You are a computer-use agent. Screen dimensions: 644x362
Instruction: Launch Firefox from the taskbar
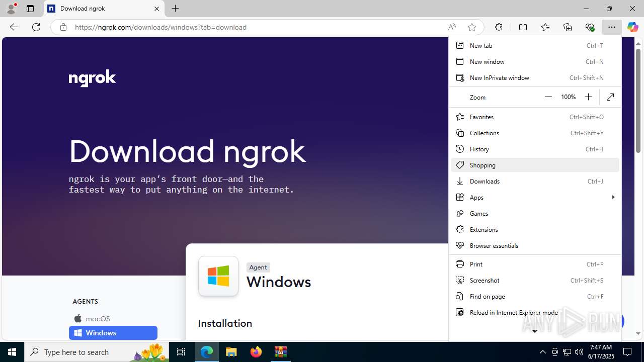click(256, 352)
